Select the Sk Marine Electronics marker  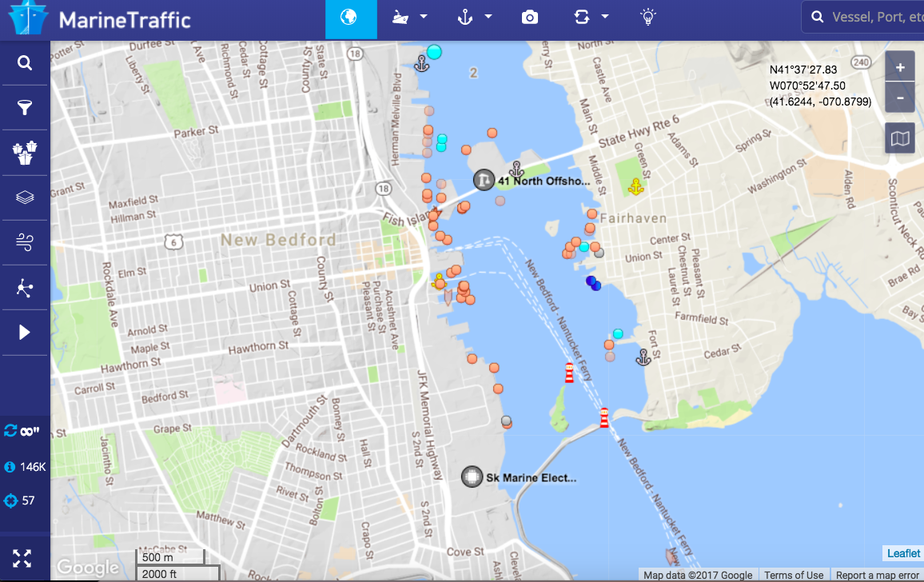click(x=472, y=476)
